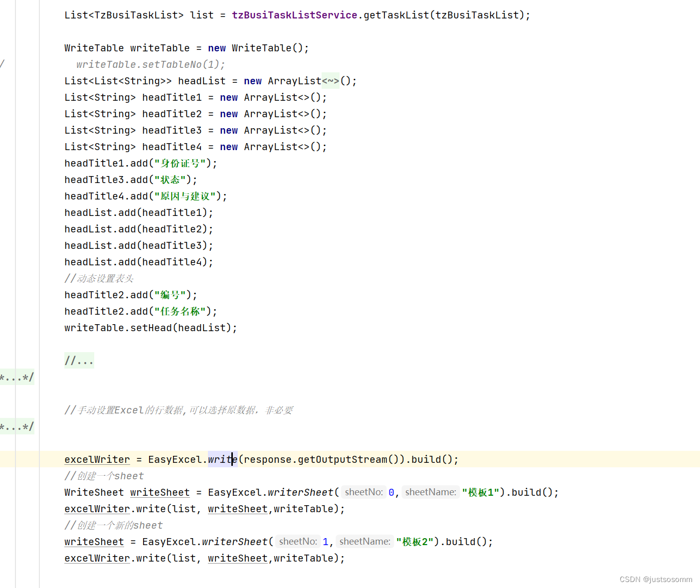700x588 pixels.
Task: Click EasyExcel.write method name
Action: tap(222, 459)
